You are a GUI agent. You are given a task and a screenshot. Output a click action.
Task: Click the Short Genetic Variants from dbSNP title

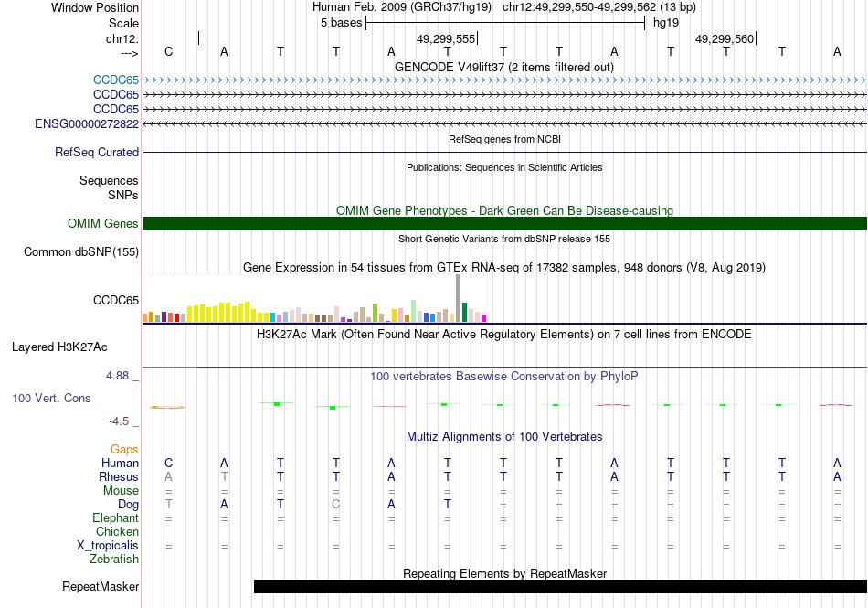[x=504, y=240]
